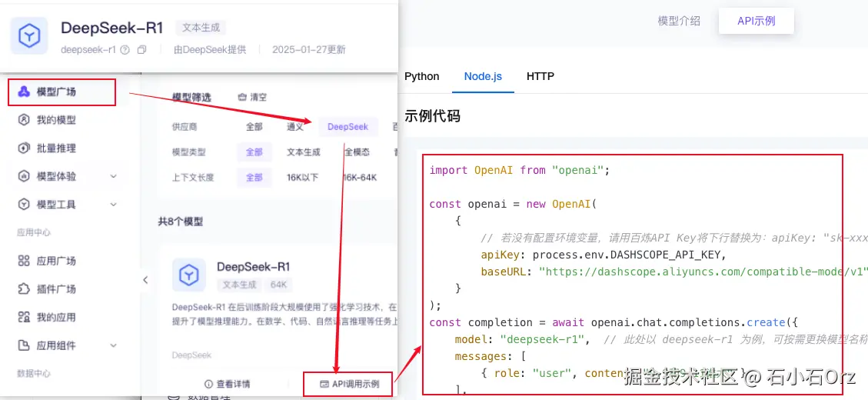868x400 pixels.
Task: Click the 文本生成 tag in header
Action: pyautogui.click(x=201, y=28)
